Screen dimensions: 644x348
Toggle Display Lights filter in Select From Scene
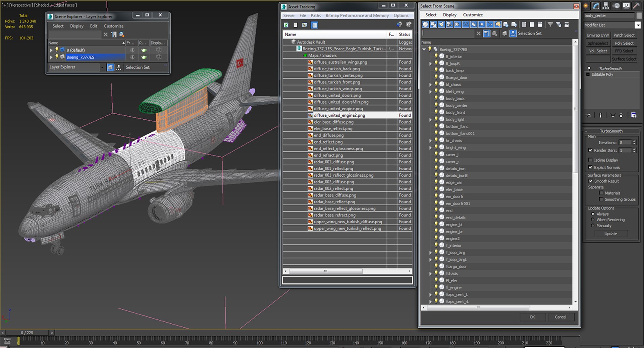click(441, 24)
